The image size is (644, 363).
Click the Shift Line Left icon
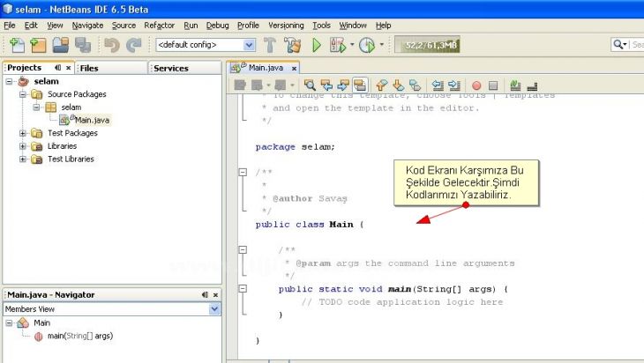[x=438, y=85]
